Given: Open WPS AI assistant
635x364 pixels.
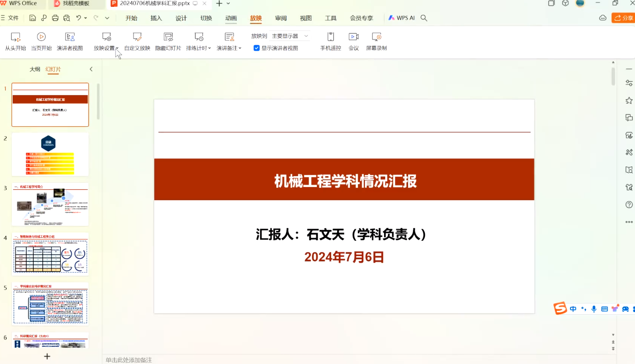Looking at the screenshot, I should tap(402, 18).
